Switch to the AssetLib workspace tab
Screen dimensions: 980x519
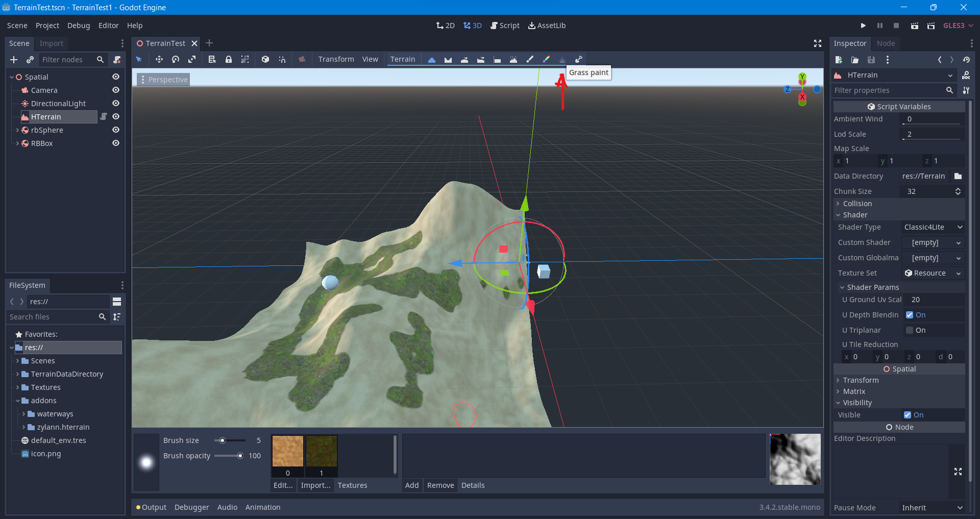pyautogui.click(x=547, y=25)
